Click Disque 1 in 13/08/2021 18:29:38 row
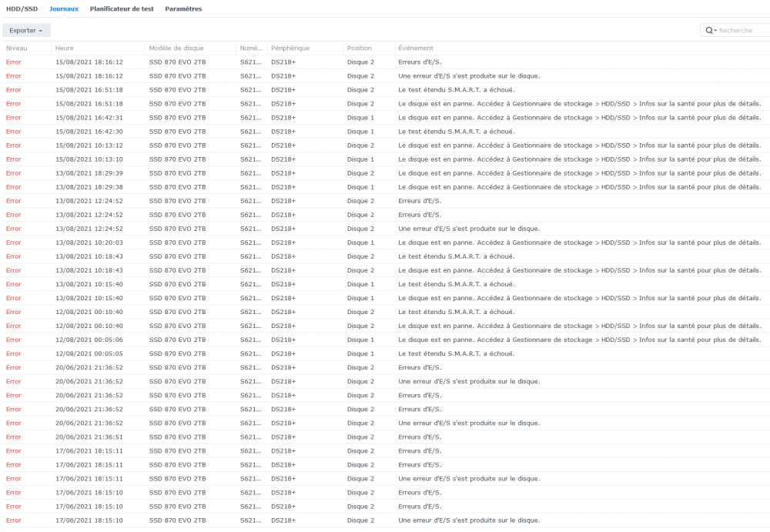This screenshot has width=770, height=532. pyautogui.click(x=360, y=187)
